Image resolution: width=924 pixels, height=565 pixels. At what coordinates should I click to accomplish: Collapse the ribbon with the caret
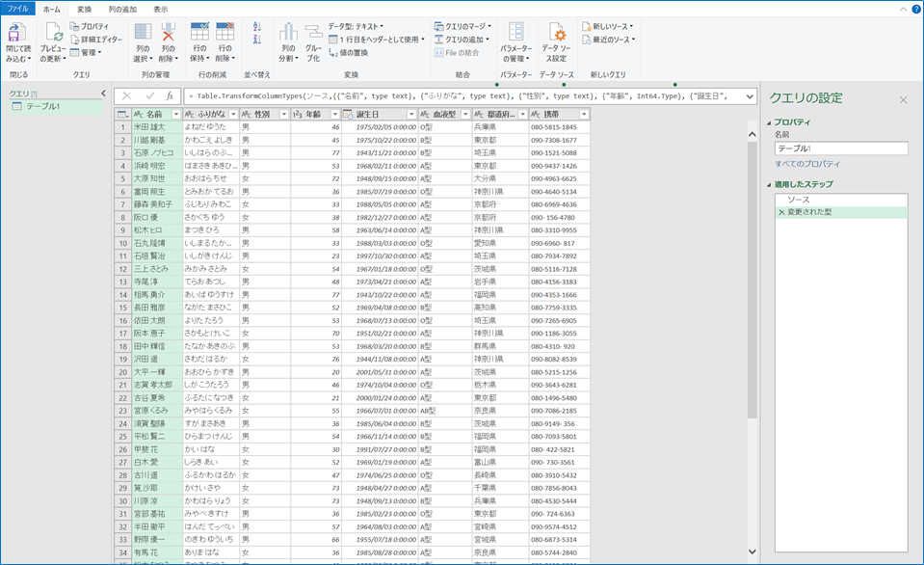(903, 9)
